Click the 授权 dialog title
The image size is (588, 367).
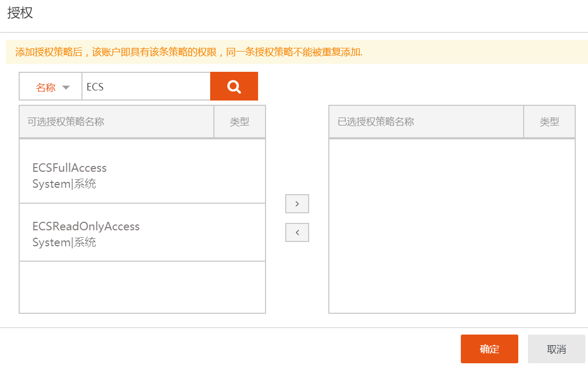click(20, 13)
